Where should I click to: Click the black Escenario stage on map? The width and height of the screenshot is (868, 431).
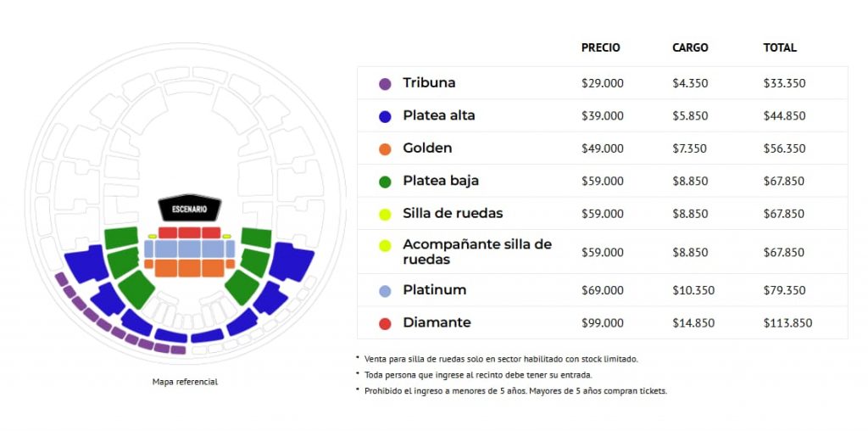tap(190, 209)
